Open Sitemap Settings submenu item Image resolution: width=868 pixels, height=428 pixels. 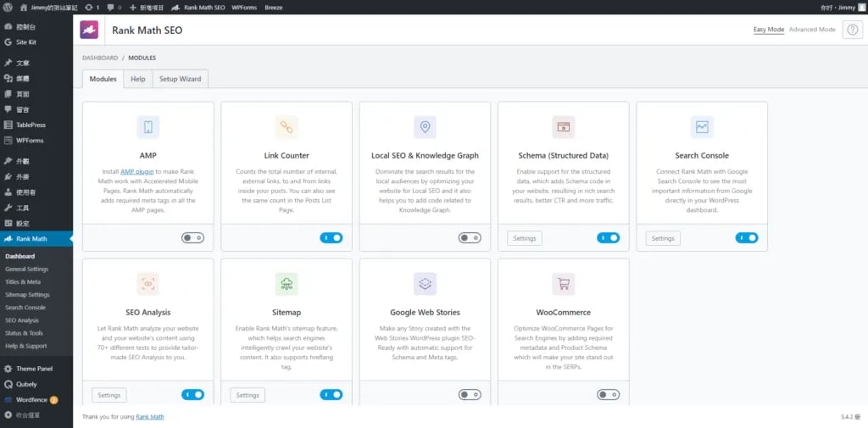click(x=27, y=295)
